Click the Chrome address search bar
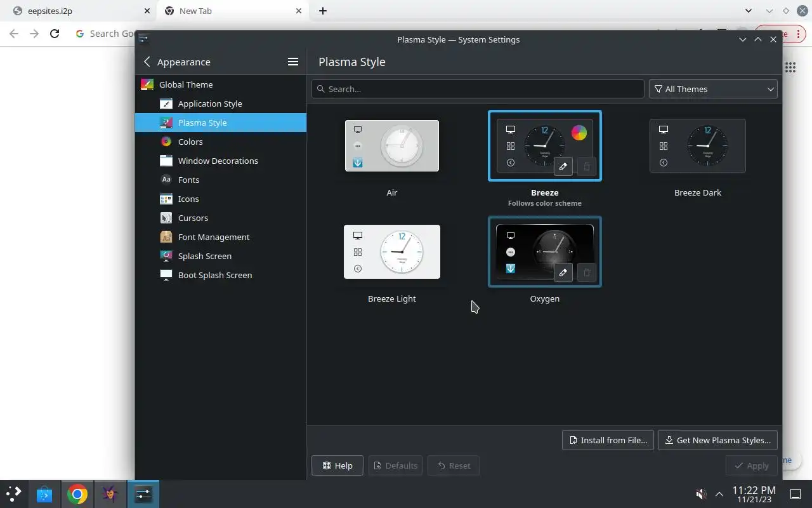 click(x=105, y=34)
